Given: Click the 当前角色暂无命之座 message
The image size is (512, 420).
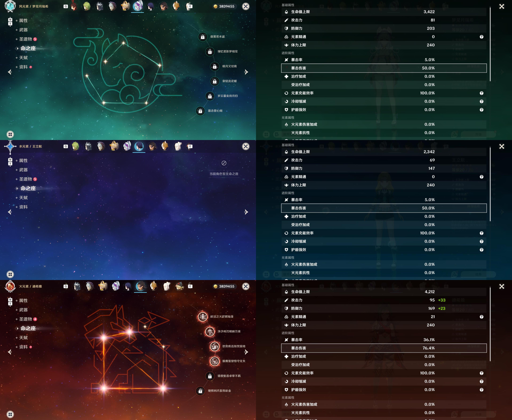Looking at the screenshot, I should pyautogui.click(x=224, y=174).
